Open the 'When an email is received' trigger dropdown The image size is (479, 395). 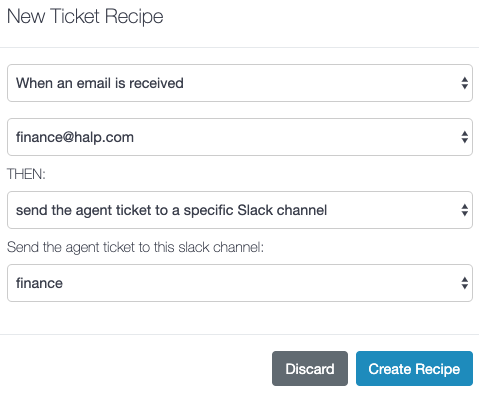tap(240, 83)
